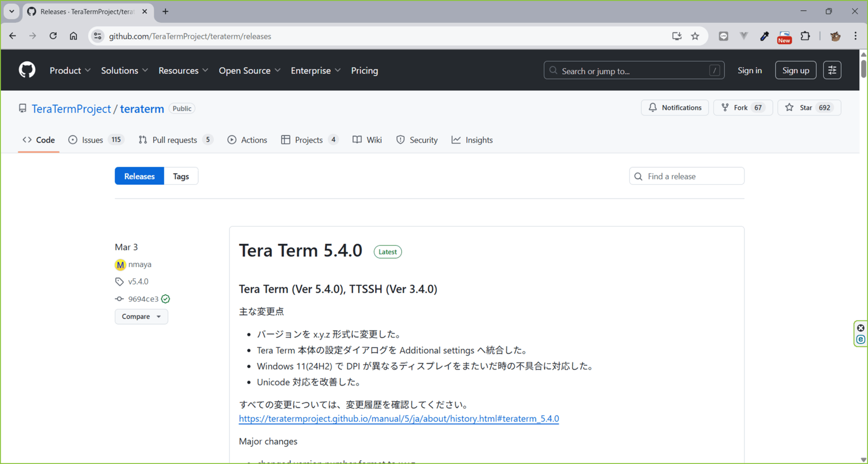Open the Compare dropdown
Screen dimensions: 868x464
141,316
